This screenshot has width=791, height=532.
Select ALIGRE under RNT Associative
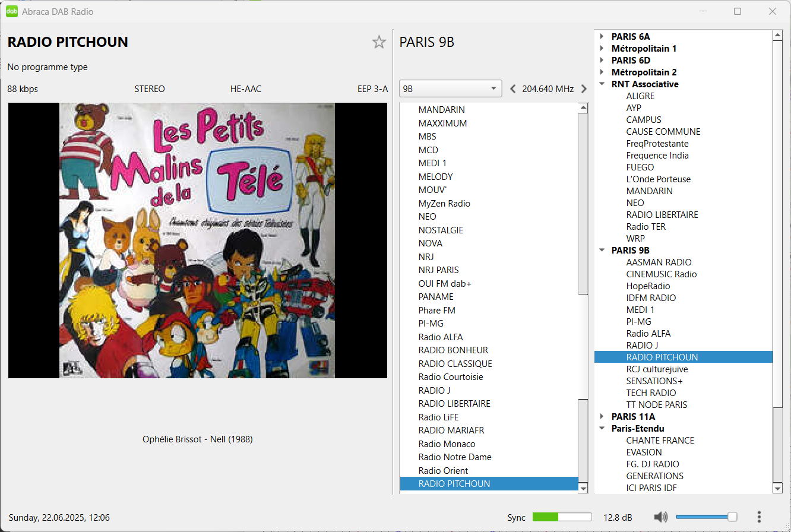(x=640, y=96)
